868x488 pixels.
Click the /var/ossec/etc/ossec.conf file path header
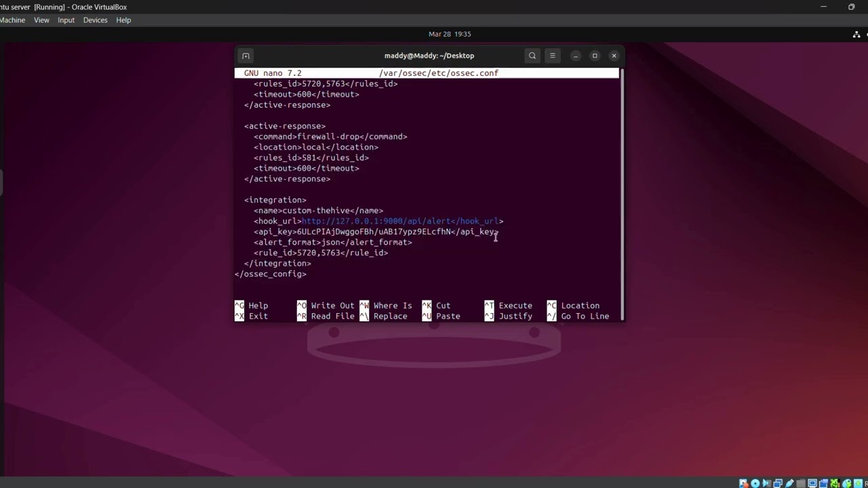pyautogui.click(x=439, y=73)
